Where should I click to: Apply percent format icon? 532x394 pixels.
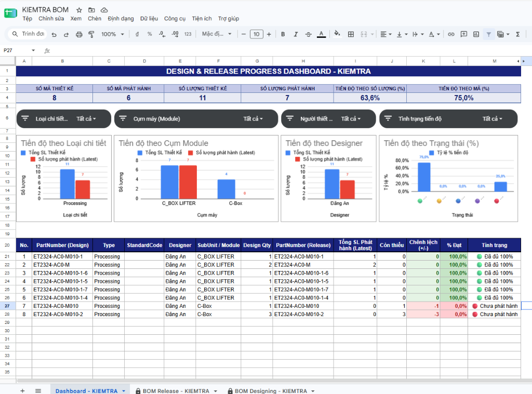(150, 34)
